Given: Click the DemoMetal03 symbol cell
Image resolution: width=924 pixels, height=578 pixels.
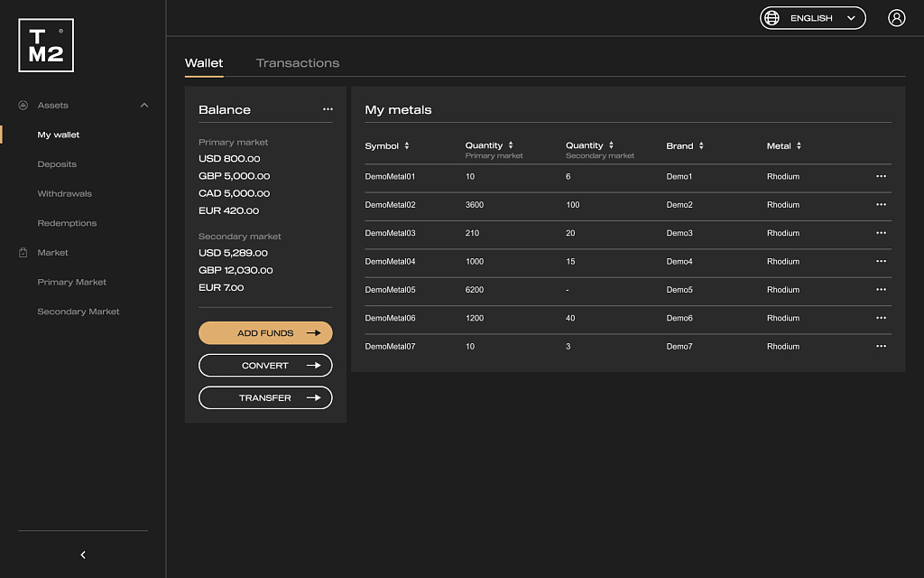Looking at the screenshot, I should pyautogui.click(x=390, y=233).
